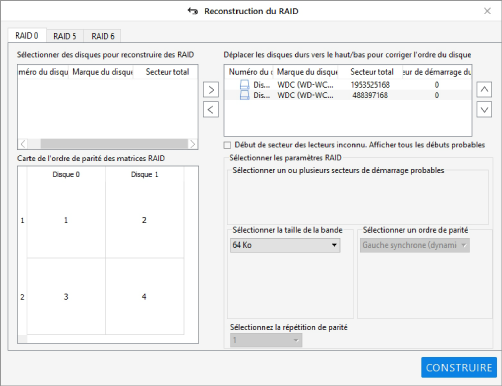Add disk with right arrow button
502x386 pixels.
click(x=211, y=90)
